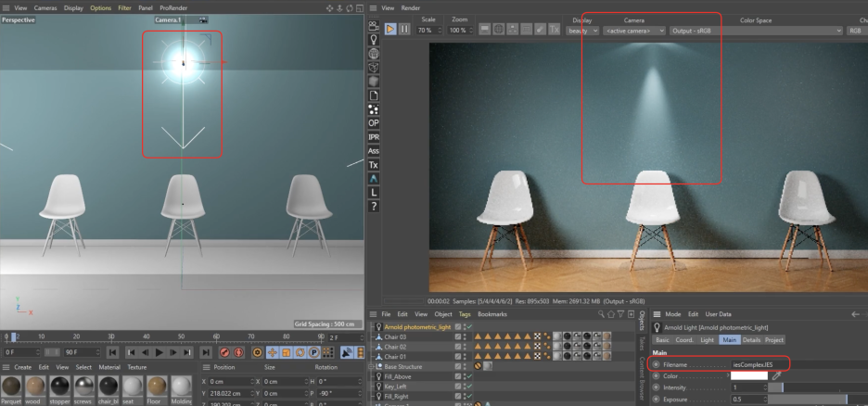868x406 pixels.
Task: Open Arnold help question mark icon
Action: (x=374, y=207)
